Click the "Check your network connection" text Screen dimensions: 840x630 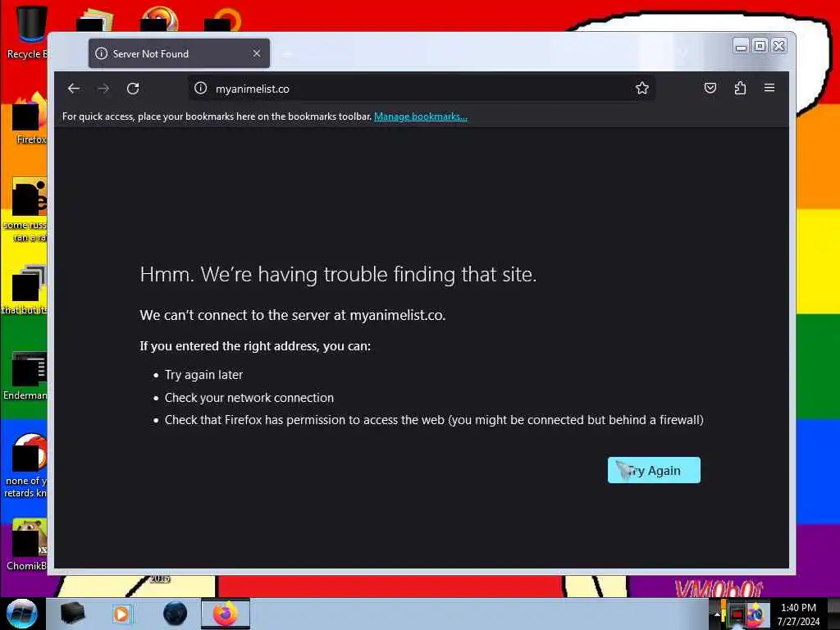249,398
